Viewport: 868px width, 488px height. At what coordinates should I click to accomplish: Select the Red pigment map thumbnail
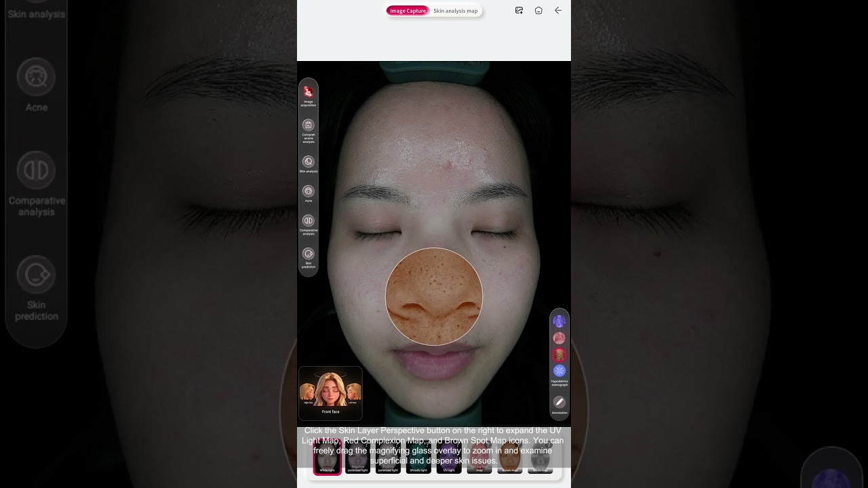(479, 459)
